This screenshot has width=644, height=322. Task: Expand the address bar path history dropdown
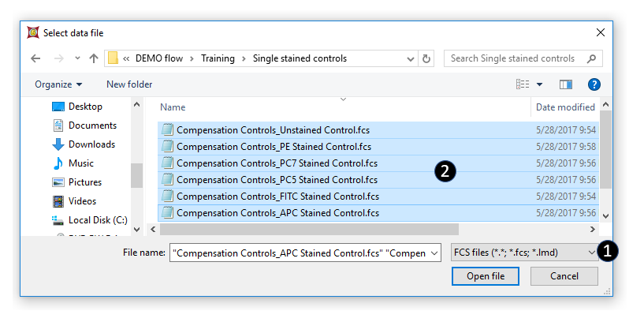tap(411, 59)
